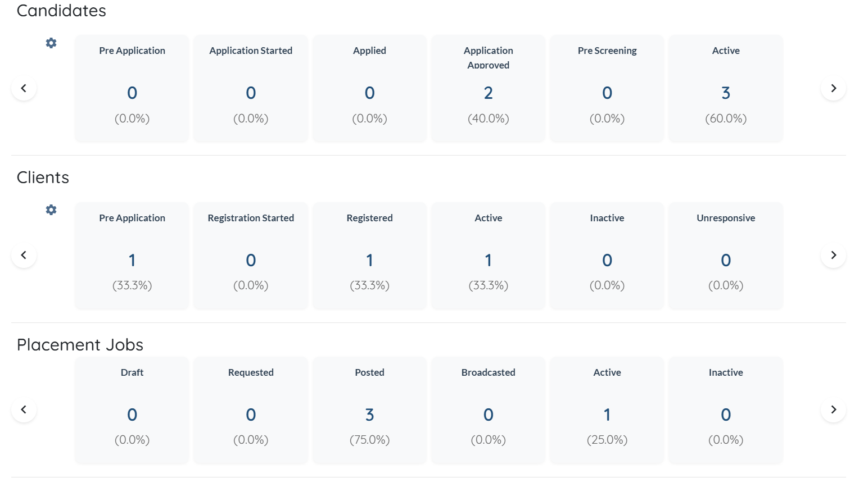Open the Placement Jobs Broadcasted card

click(x=488, y=410)
